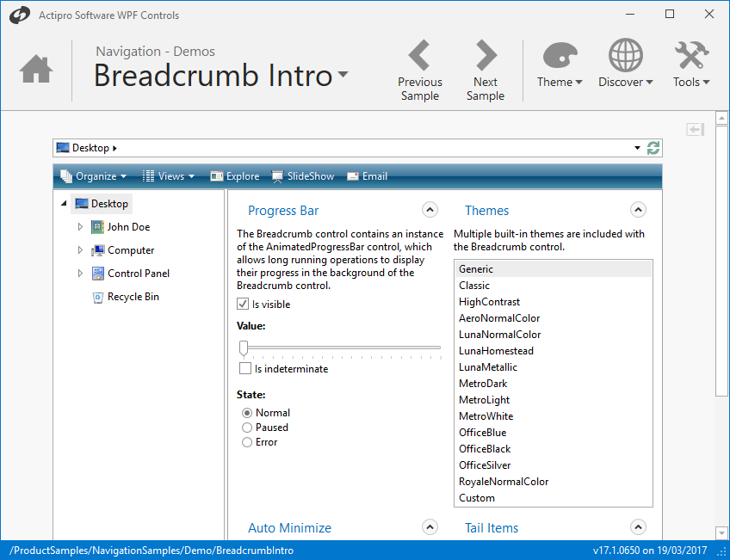This screenshot has height=560, width=730.
Task: Click the Previous Sample button
Action: pos(419,69)
